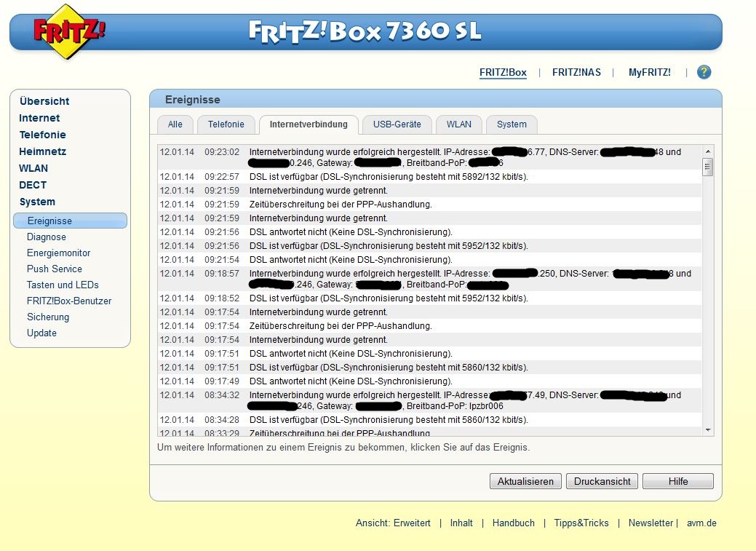Select Tasten und LEDs entry

coord(63,285)
